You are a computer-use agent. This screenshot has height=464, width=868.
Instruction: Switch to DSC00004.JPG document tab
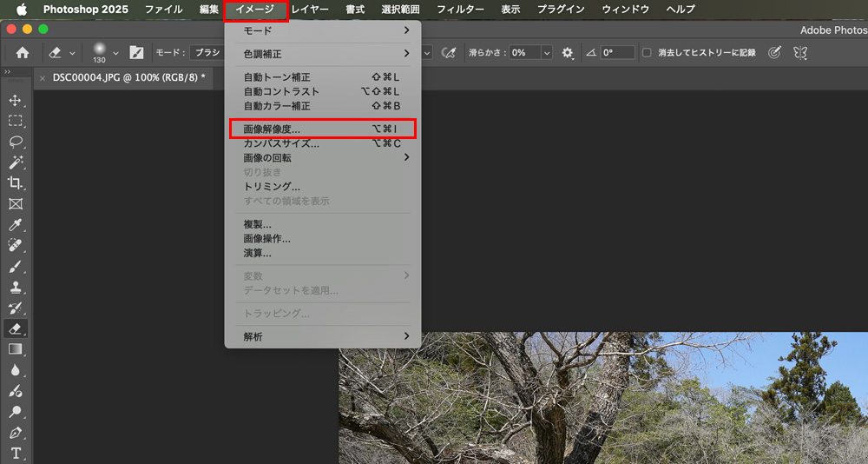128,77
